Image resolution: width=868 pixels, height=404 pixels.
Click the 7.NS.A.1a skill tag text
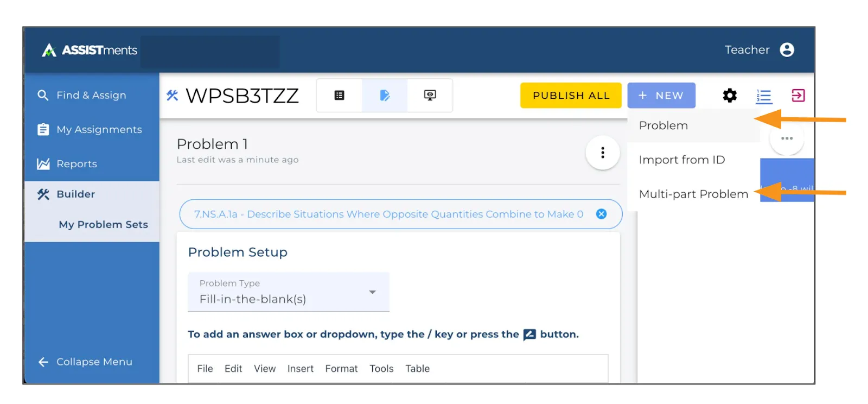(x=388, y=214)
